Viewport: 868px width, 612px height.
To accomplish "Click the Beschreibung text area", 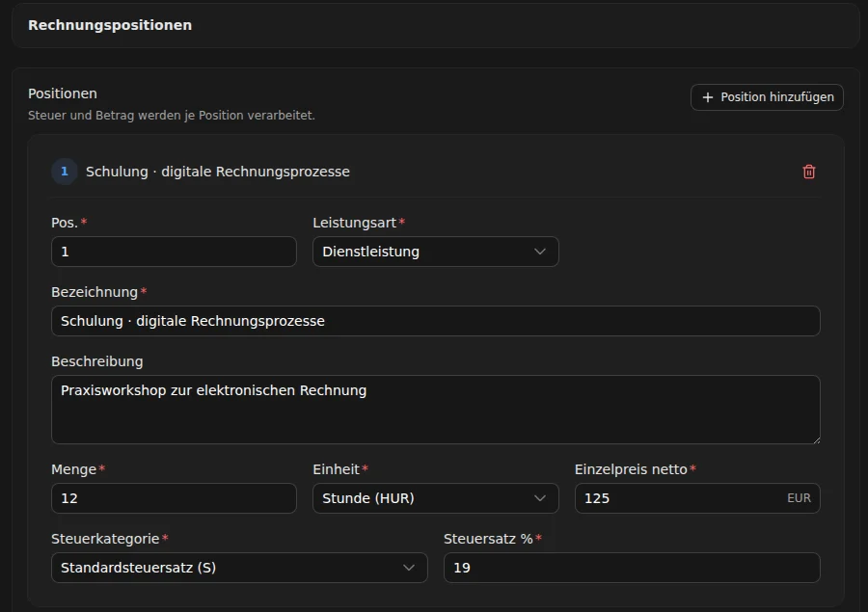I will 436,410.
